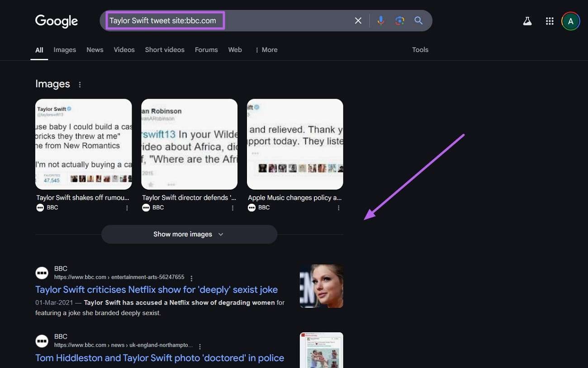The height and width of the screenshot is (368, 588).
Task: Switch to the Images tab
Action: click(65, 50)
